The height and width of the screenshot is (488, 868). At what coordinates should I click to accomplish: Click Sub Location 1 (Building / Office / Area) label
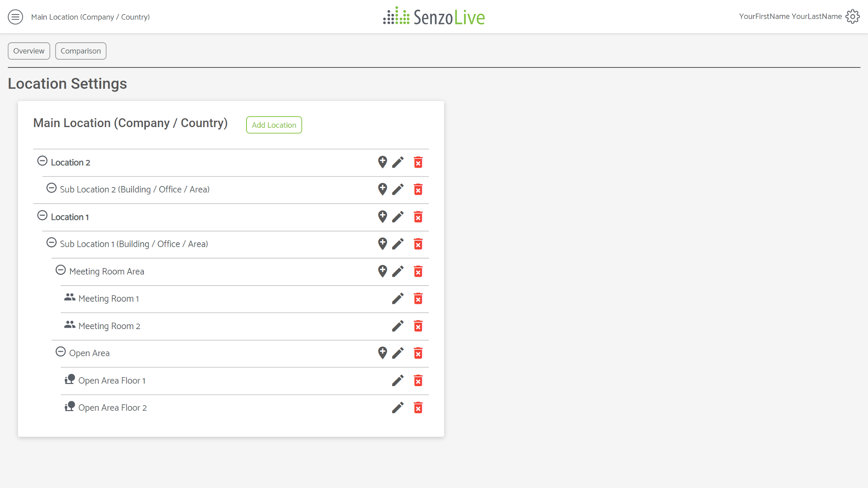pos(134,244)
